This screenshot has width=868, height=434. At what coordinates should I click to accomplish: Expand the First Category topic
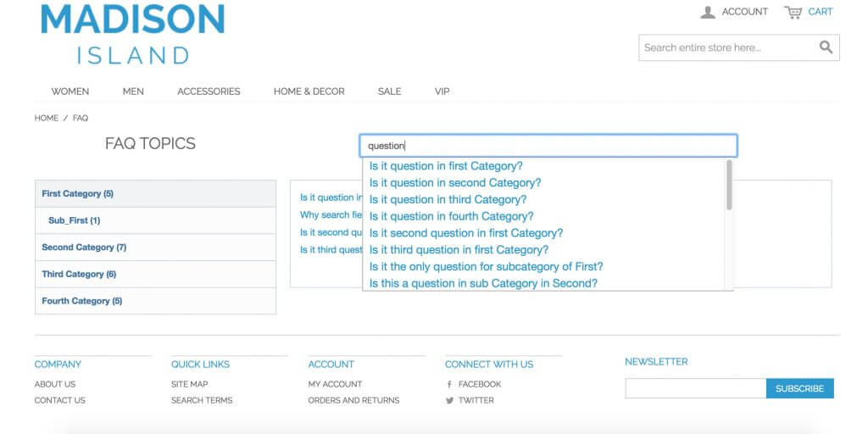pyautogui.click(x=77, y=194)
